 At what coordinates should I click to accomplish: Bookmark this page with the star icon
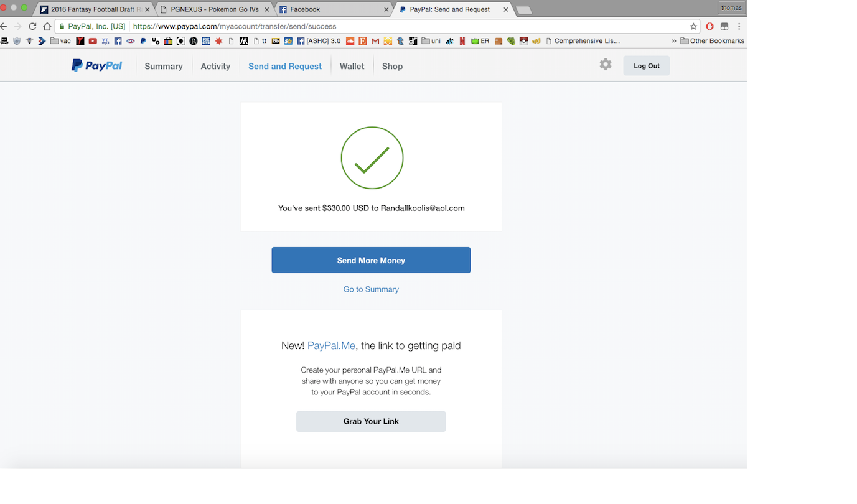[693, 26]
